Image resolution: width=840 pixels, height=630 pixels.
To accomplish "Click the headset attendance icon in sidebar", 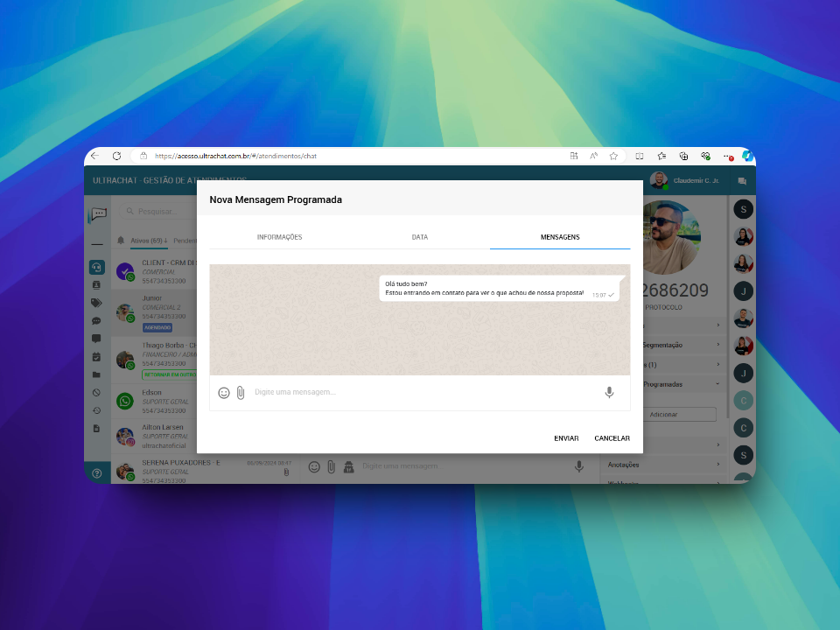I will tap(96, 269).
